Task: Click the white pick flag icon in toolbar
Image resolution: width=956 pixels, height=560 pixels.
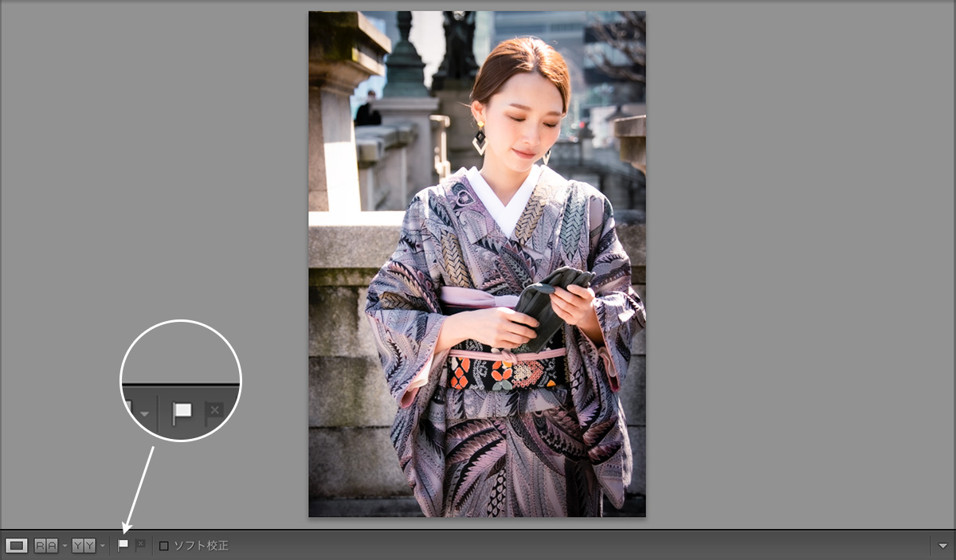Action: (122, 545)
